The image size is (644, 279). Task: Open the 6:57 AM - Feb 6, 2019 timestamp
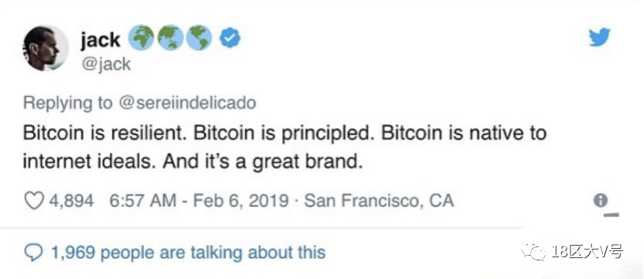tap(199, 201)
